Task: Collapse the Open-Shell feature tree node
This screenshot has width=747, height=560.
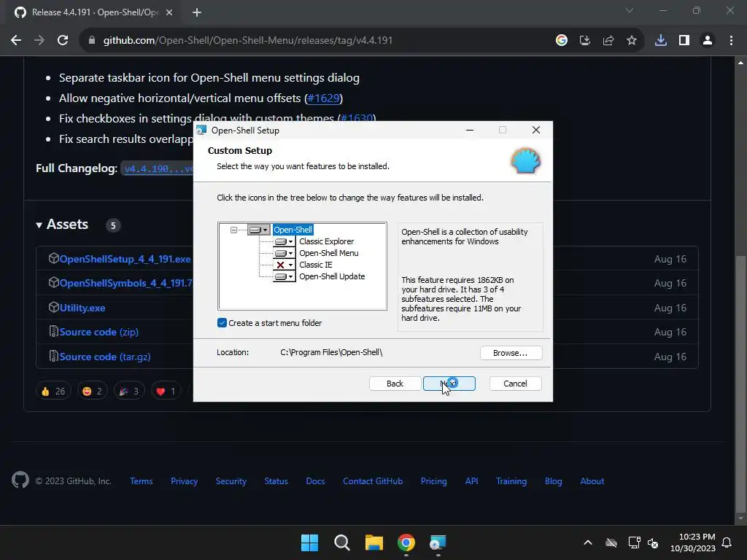Action: click(233, 230)
